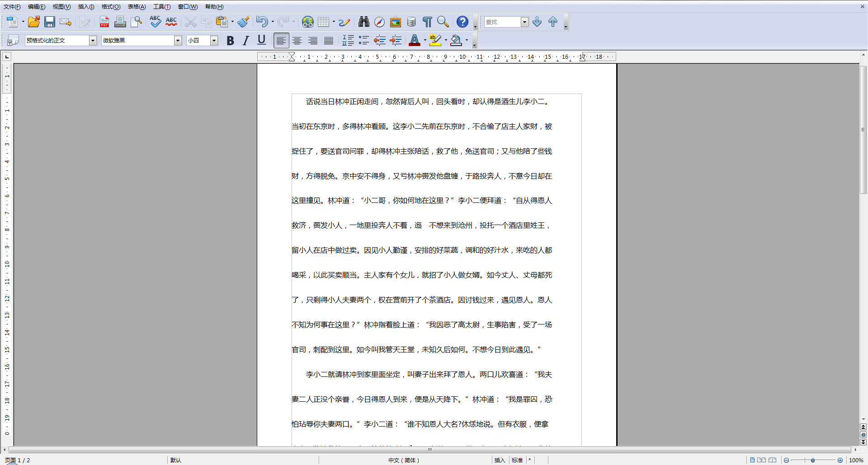Toggle nonprinting characters pilcrow icon
The height and width of the screenshot is (465, 868).
tap(427, 22)
